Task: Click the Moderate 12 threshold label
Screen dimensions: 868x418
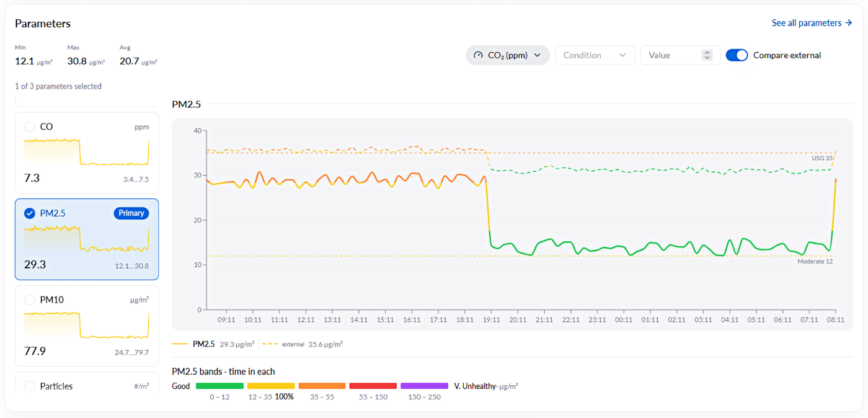Action: click(815, 261)
